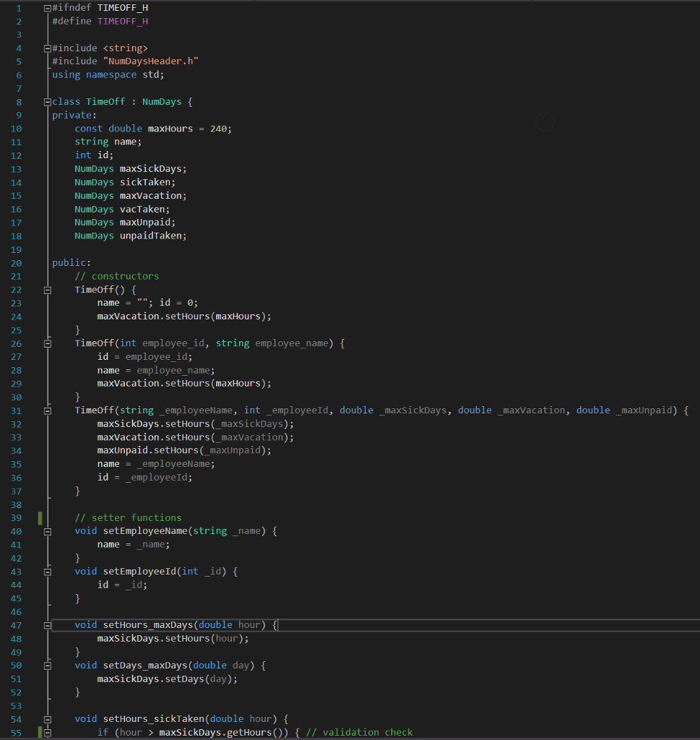This screenshot has height=740, width=700.
Task: Click 'id = _employeeId;' on line 36
Action: tap(144, 478)
